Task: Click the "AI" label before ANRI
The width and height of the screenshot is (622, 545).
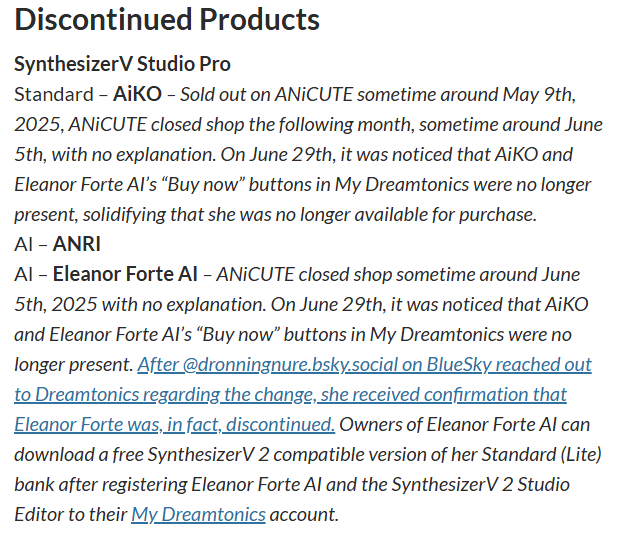Action: (x=24, y=244)
